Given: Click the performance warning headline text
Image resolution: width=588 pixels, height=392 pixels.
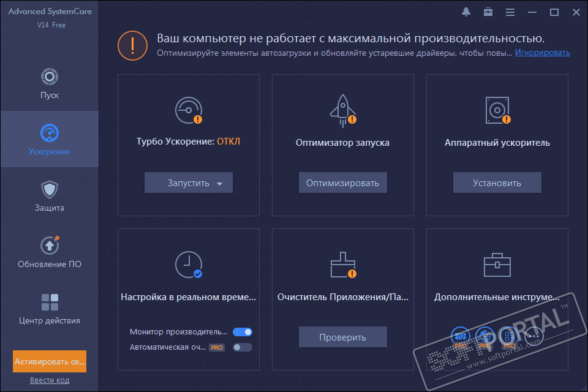Looking at the screenshot, I should pos(350,38).
